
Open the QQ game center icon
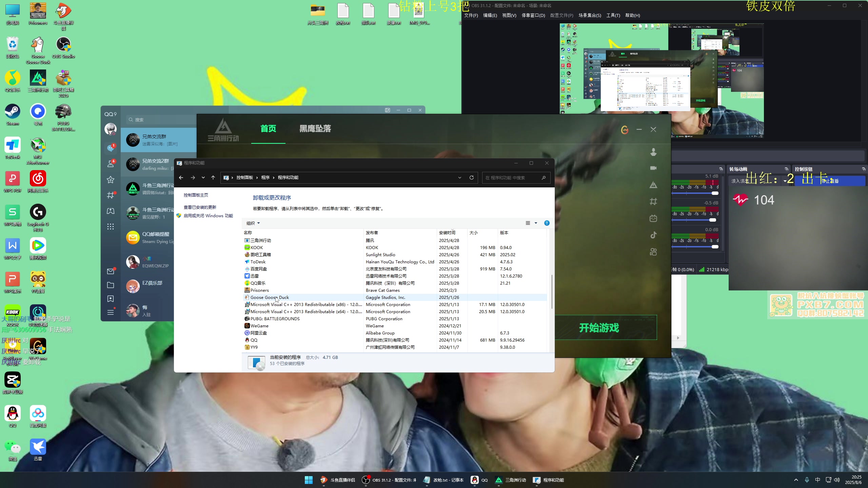(111, 211)
